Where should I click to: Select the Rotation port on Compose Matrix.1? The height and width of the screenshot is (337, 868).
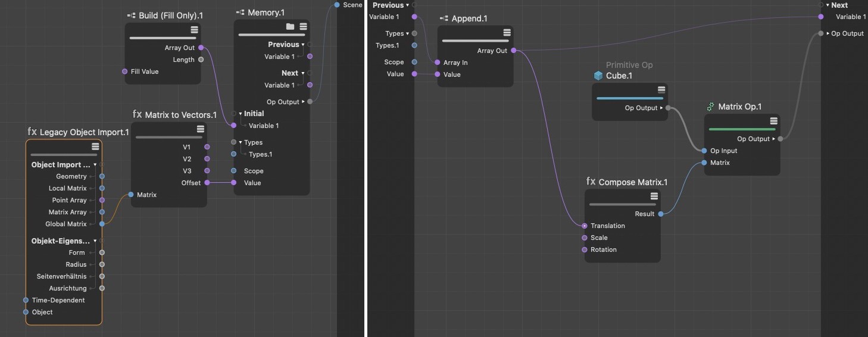(585, 249)
